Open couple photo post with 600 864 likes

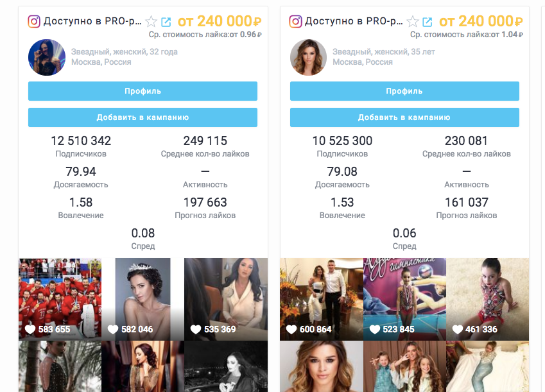coord(322,299)
